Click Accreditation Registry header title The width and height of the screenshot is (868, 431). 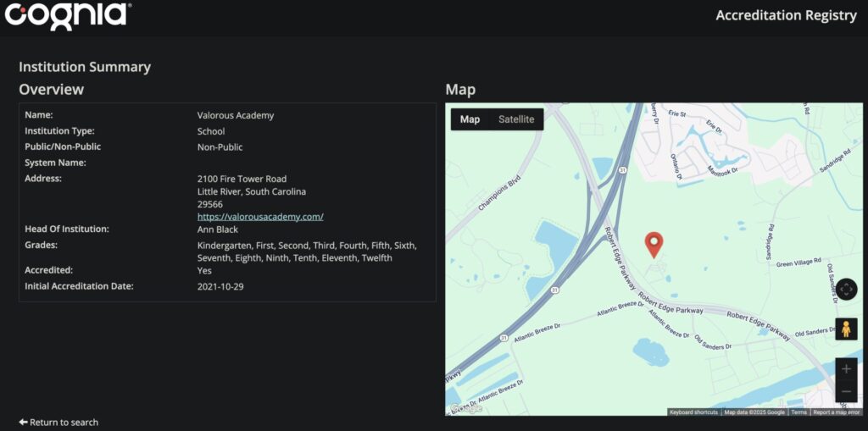(x=786, y=15)
